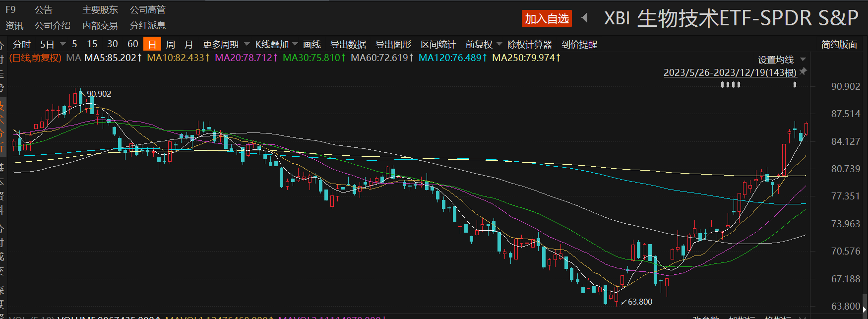Screen dimensions: 868x319
Task: Select the 日 daily period button
Action: (152, 44)
